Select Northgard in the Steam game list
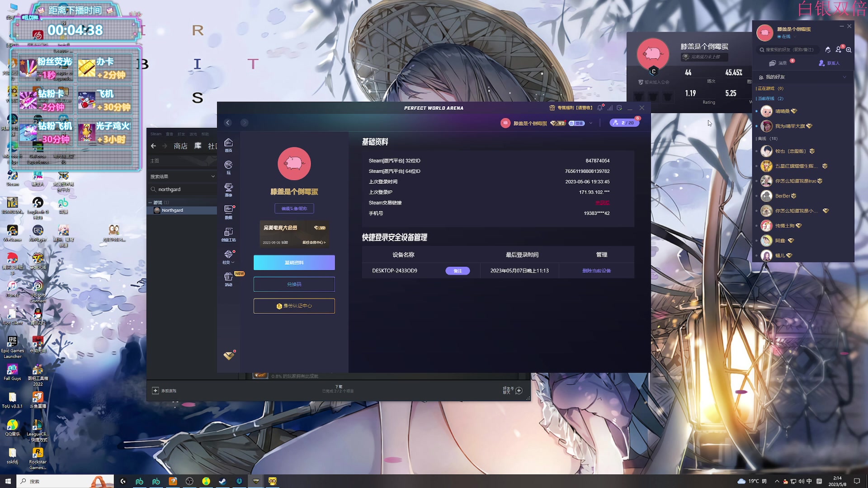Image resolution: width=868 pixels, height=488 pixels. [x=173, y=211]
